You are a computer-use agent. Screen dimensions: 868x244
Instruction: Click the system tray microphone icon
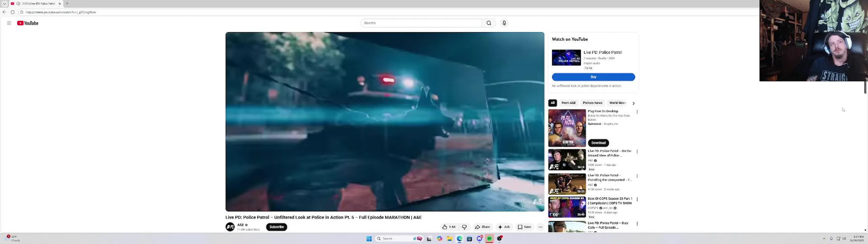831,239
